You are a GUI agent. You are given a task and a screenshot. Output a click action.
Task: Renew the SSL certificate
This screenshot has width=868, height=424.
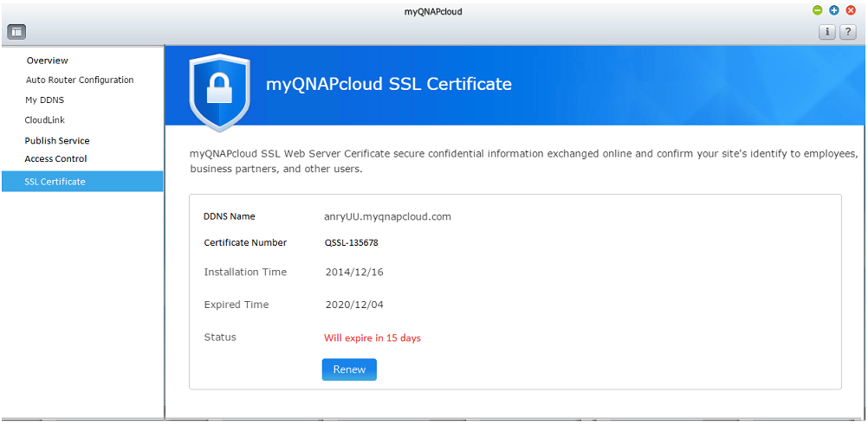tap(349, 369)
